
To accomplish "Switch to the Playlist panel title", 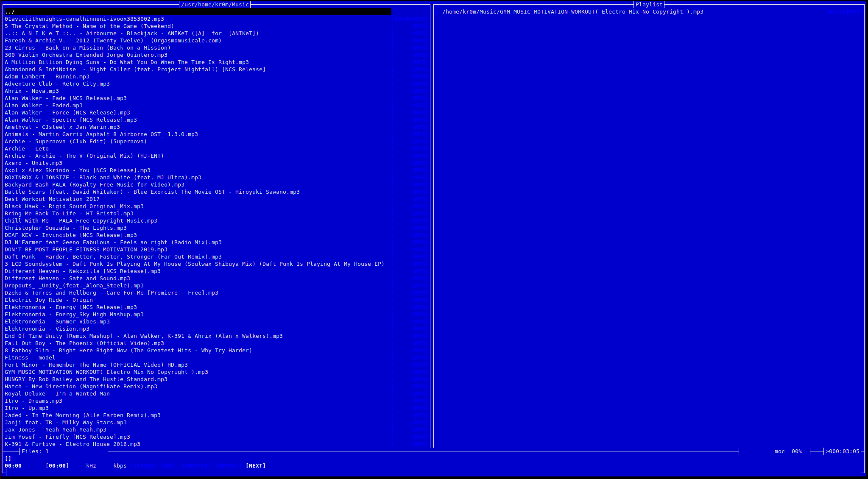I will [x=649, y=4].
